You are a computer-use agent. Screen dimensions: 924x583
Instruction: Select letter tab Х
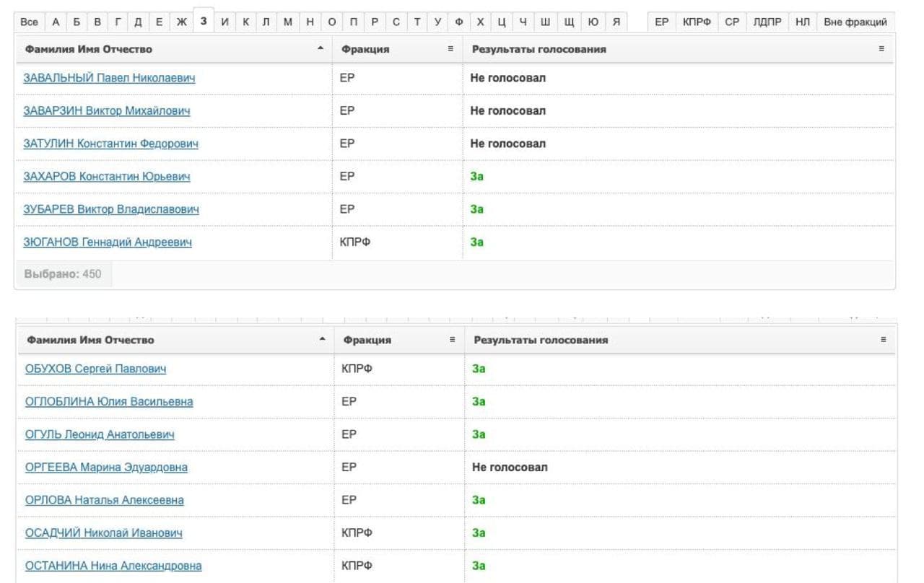pos(481,22)
